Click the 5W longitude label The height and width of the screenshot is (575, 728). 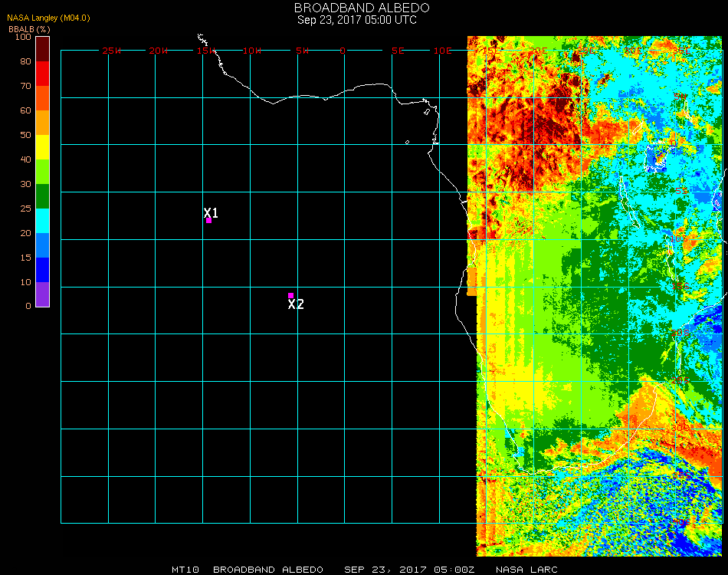pos(302,51)
